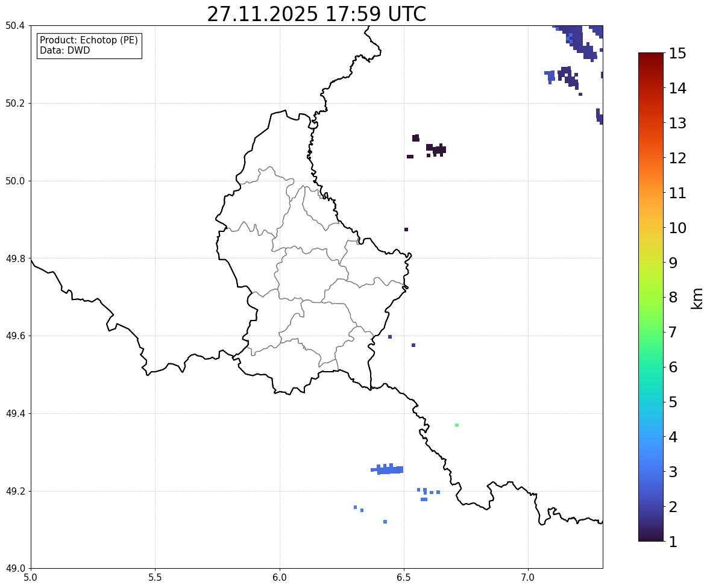This screenshot has height=588, width=710.
Task: Click the colorbar unit label 'km'
Action: click(x=697, y=299)
